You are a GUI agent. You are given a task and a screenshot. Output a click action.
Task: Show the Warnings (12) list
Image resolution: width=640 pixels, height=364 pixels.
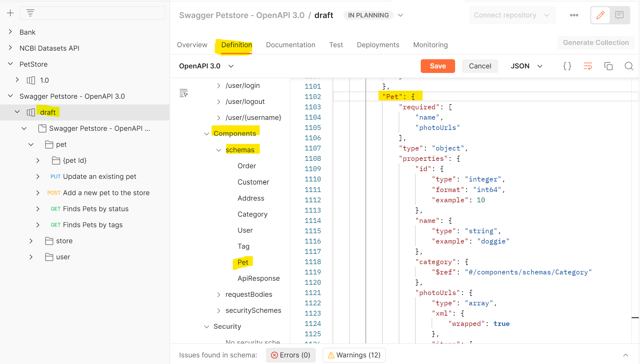354,355
